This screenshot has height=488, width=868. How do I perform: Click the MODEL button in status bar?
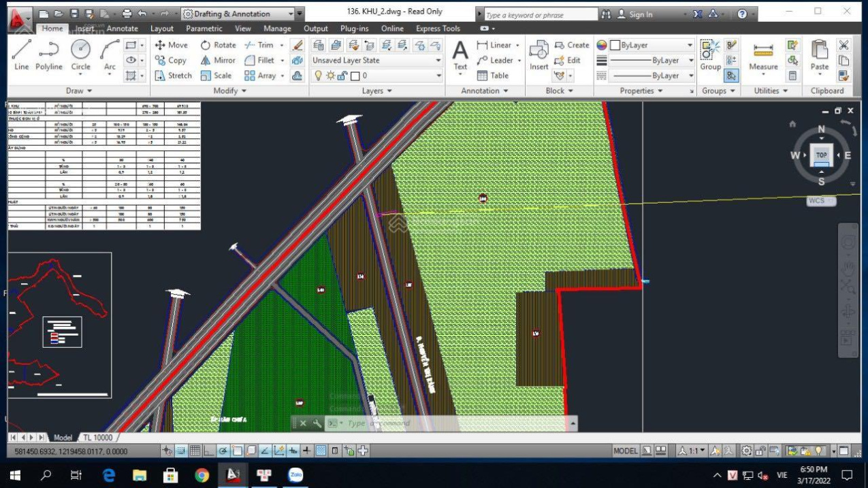[625, 451]
